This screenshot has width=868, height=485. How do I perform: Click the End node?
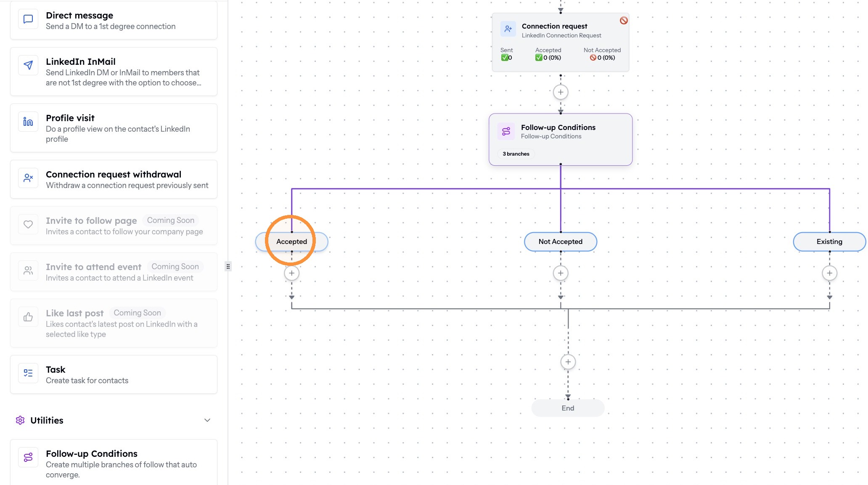click(568, 408)
